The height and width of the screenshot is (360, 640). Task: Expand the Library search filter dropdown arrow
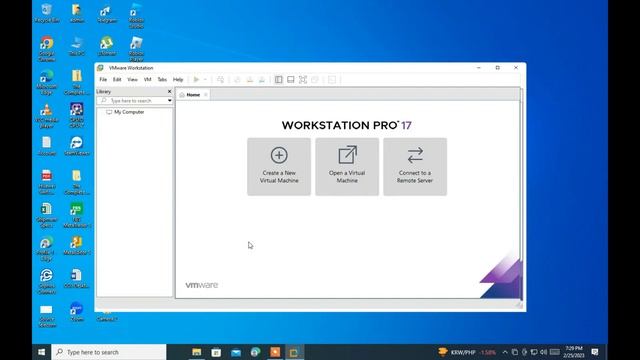tap(169, 100)
